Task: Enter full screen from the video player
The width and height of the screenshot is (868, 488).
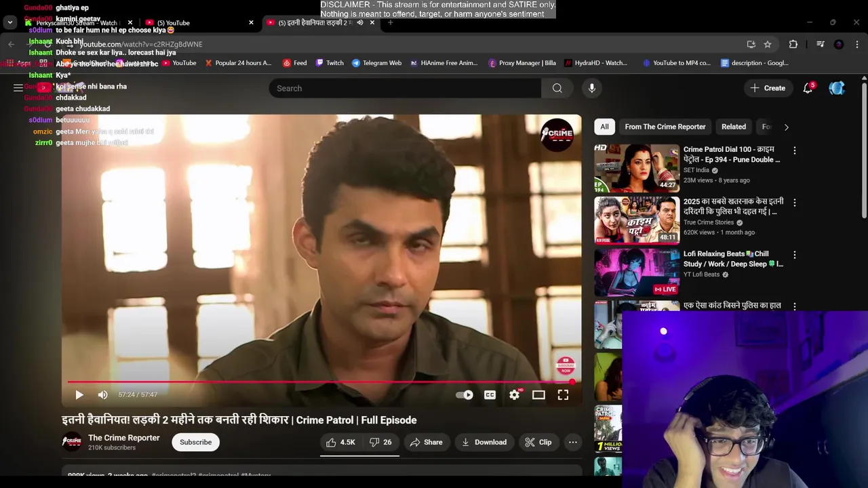Action: [563, 394]
